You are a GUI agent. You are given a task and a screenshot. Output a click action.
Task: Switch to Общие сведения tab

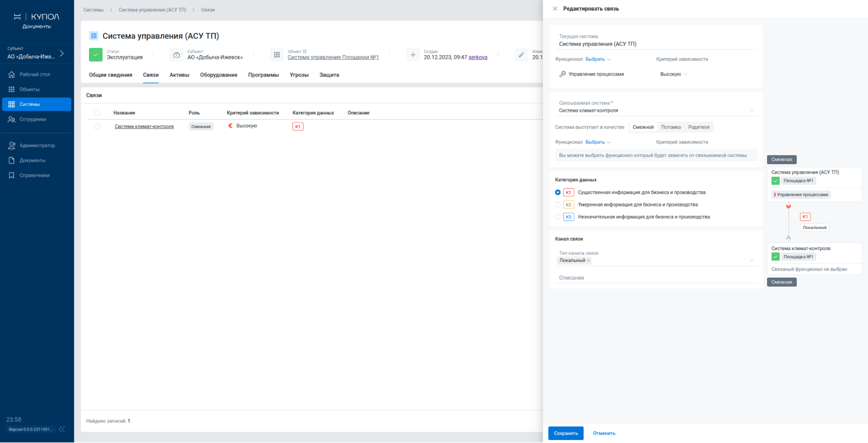(x=111, y=75)
